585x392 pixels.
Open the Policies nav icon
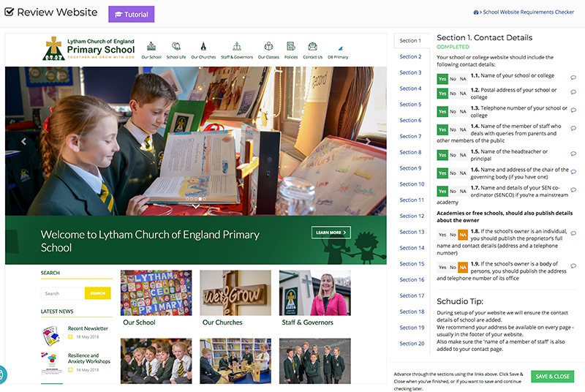291,47
